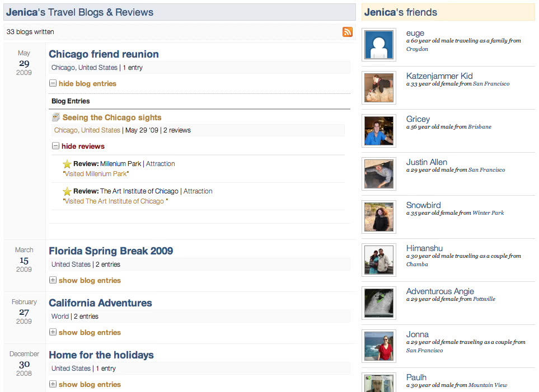539x392 pixels.
Task: Click the orange RSS feed icon
Action: pos(348,32)
